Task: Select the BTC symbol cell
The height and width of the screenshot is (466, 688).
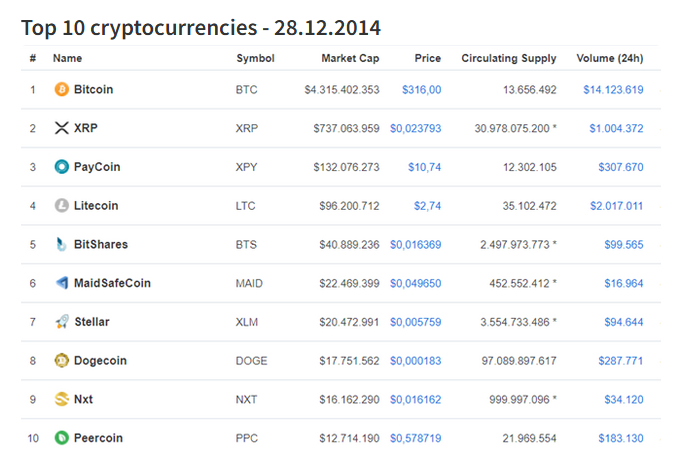Action: (247, 90)
